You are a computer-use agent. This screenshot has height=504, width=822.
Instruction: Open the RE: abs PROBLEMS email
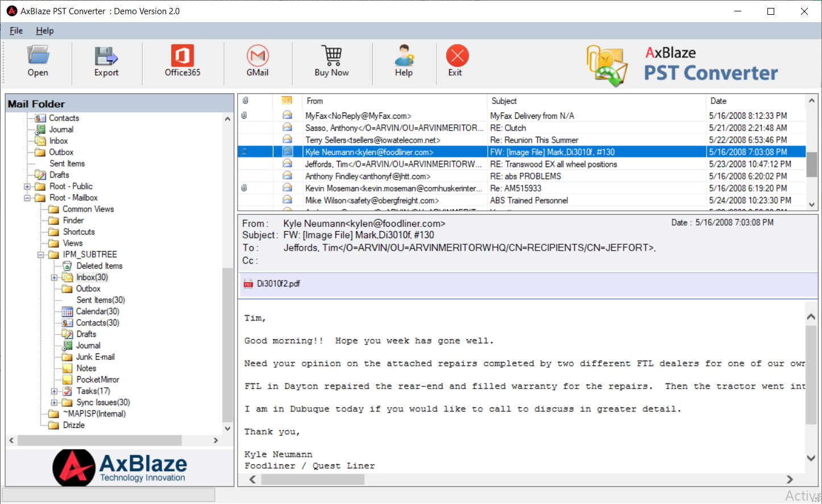coord(521,176)
